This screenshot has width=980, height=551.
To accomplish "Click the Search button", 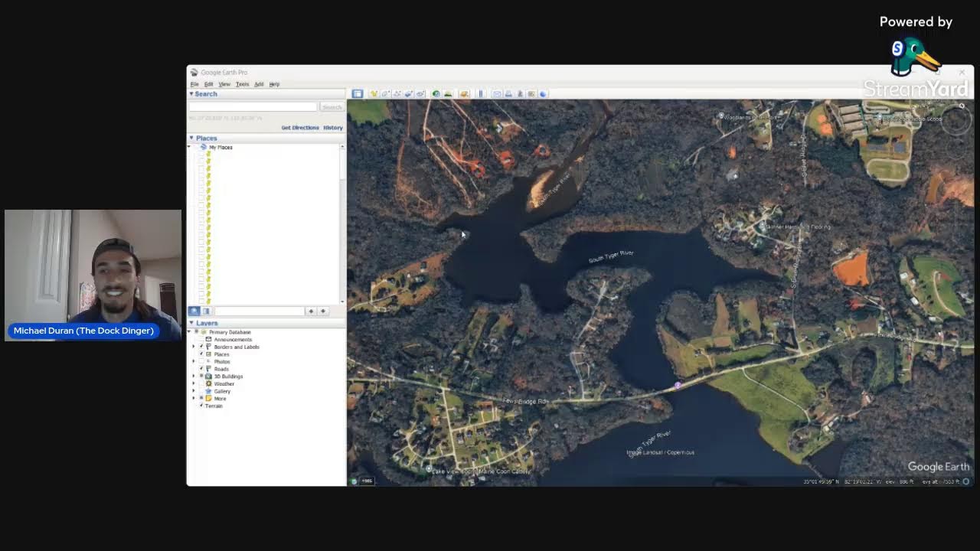I will pos(332,107).
